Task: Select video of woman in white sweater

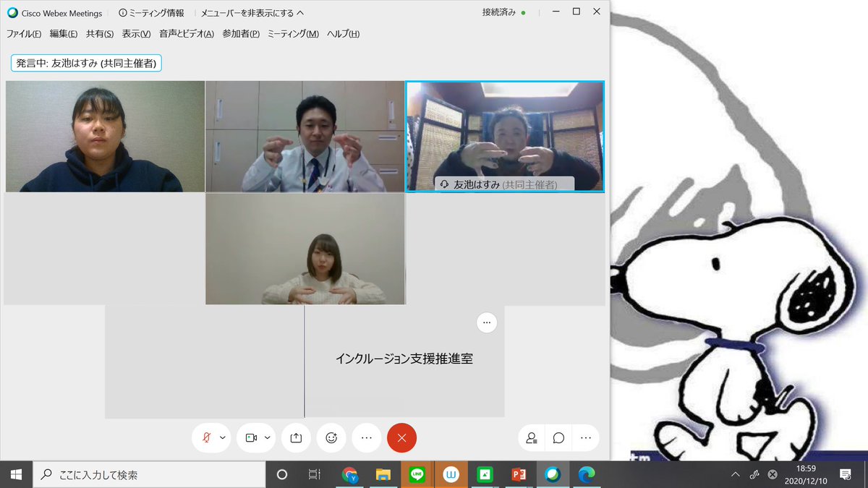Action: [x=305, y=249]
